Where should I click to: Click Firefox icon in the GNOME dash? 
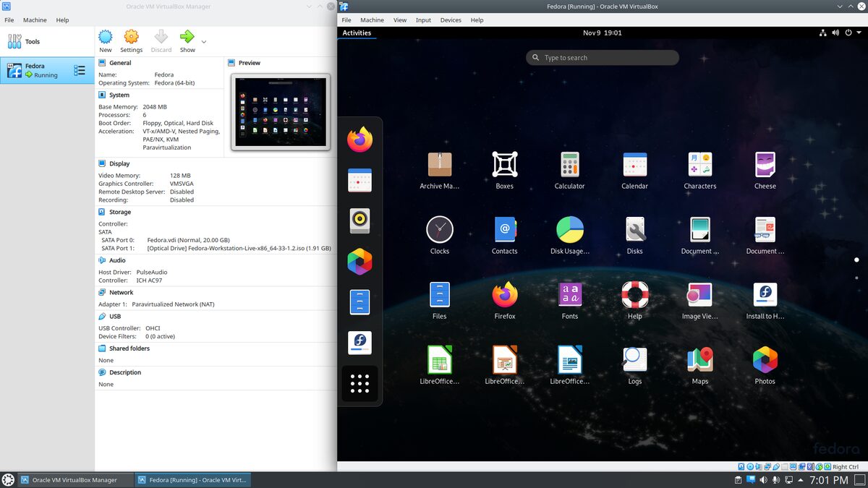[x=359, y=140]
